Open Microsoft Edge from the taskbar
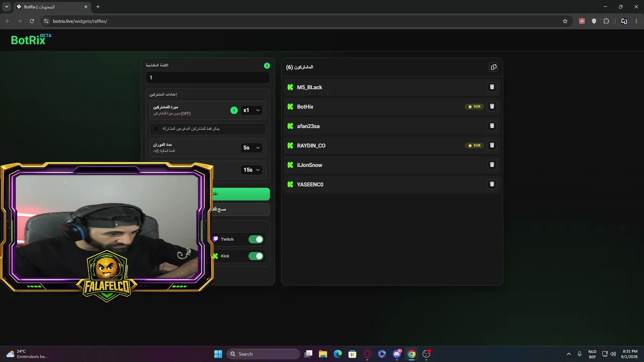Screen dimensions: 644x362 338,354
